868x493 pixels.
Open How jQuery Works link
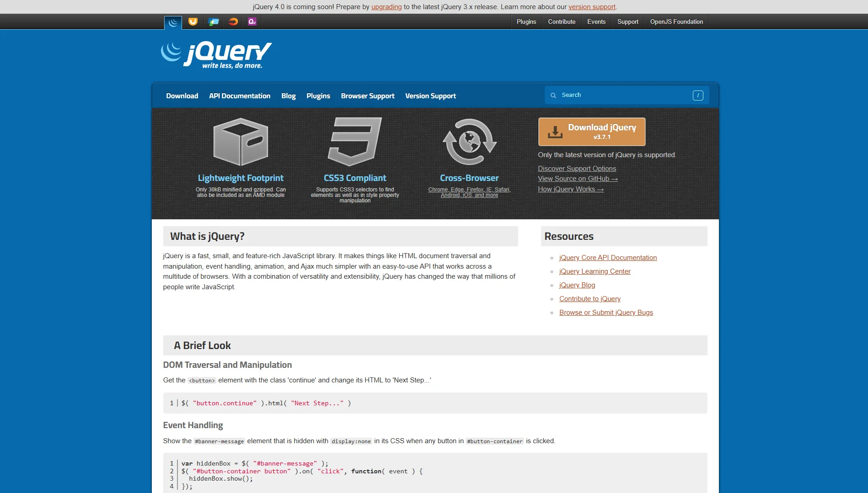[x=571, y=189]
